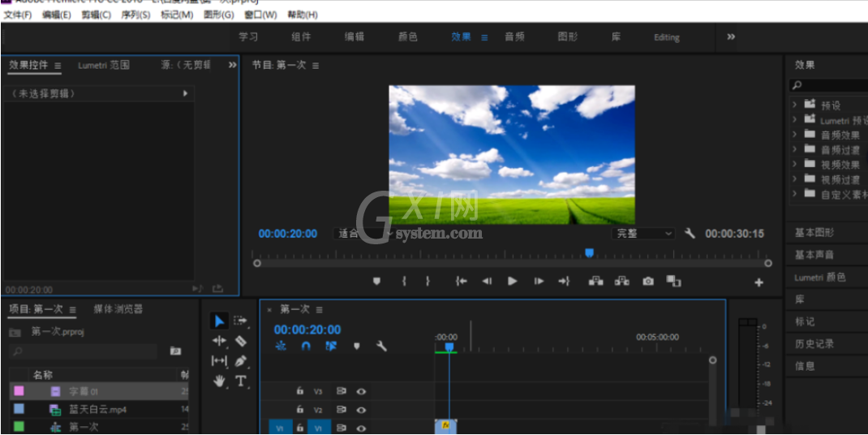Click new bin folder icon in Project panel
The width and height of the screenshot is (868, 435).
click(x=175, y=351)
